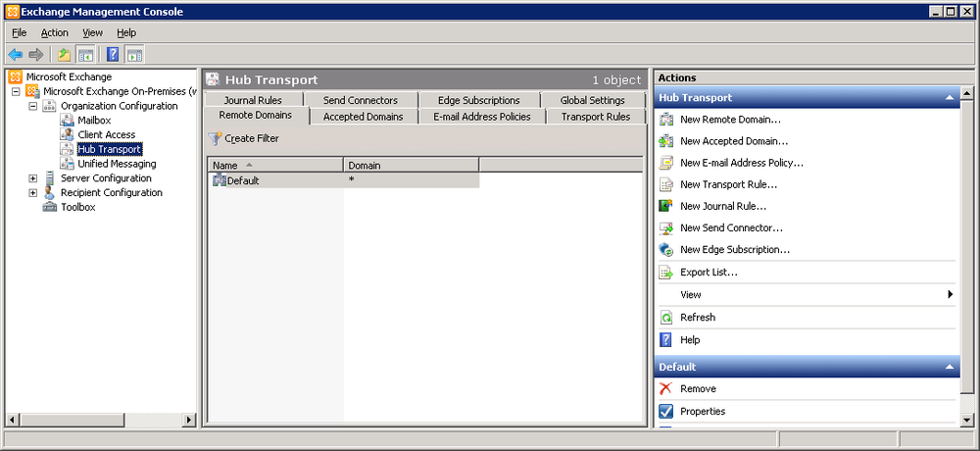Select the Remote Domains tab
This screenshot has height=451, width=980.
[x=255, y=115]
